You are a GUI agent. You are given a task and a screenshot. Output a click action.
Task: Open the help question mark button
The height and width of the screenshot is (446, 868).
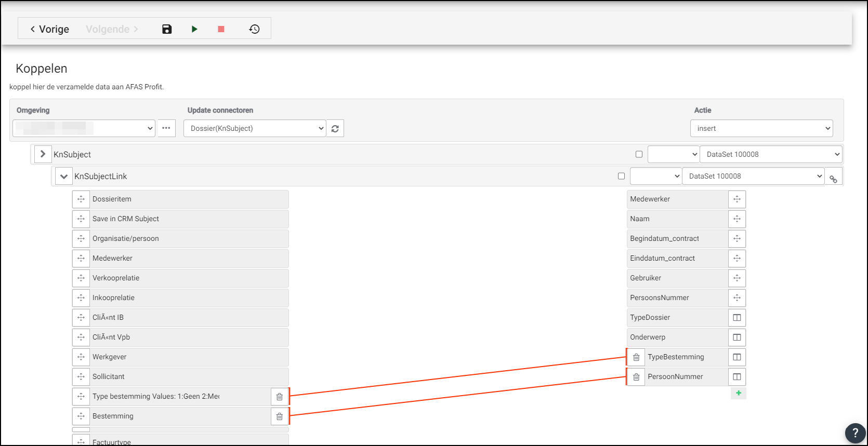pyautogui.click(x=855, y=433)
